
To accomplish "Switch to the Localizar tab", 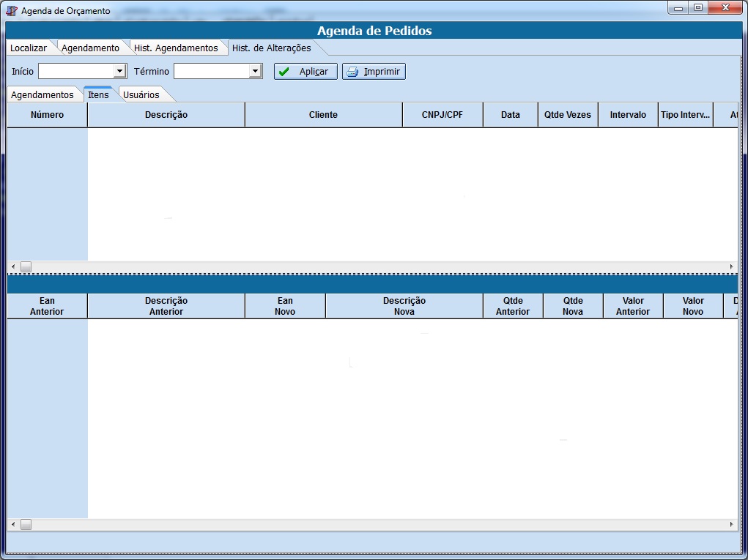I will 29,48.
